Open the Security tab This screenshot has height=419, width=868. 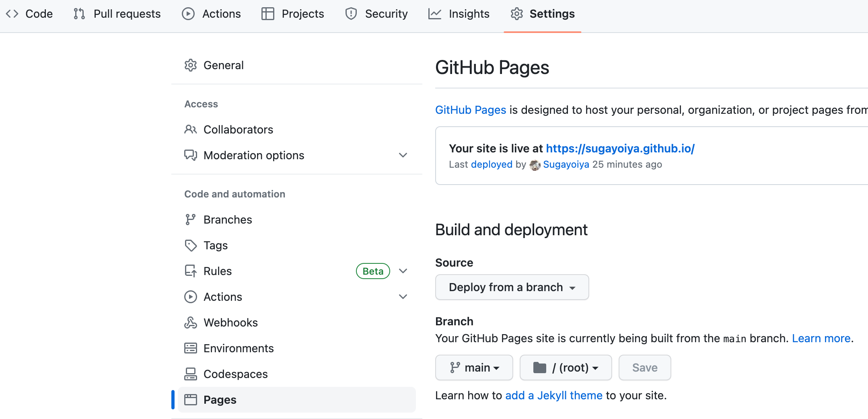tap(376, 14)
